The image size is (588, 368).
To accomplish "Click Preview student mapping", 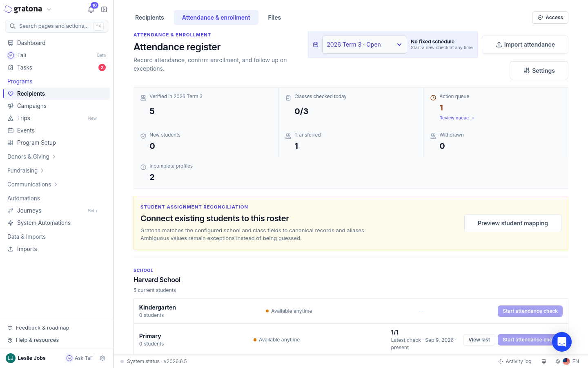I will [513, 223].
